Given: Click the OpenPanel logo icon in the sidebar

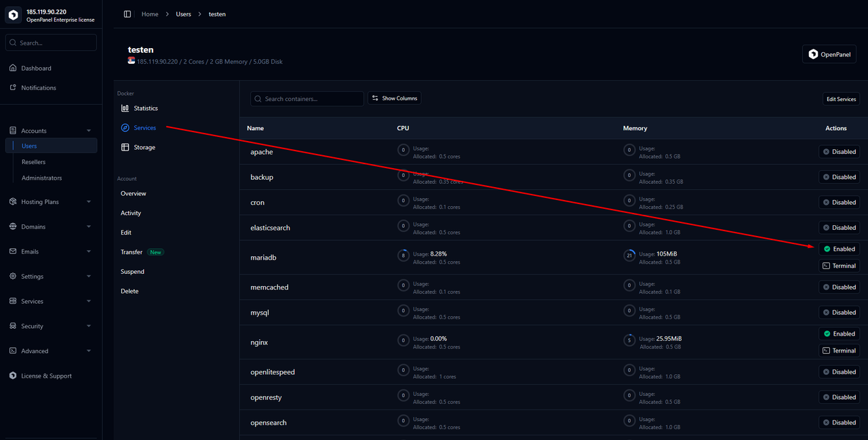Looking at the screenshot, I should 14,15.
